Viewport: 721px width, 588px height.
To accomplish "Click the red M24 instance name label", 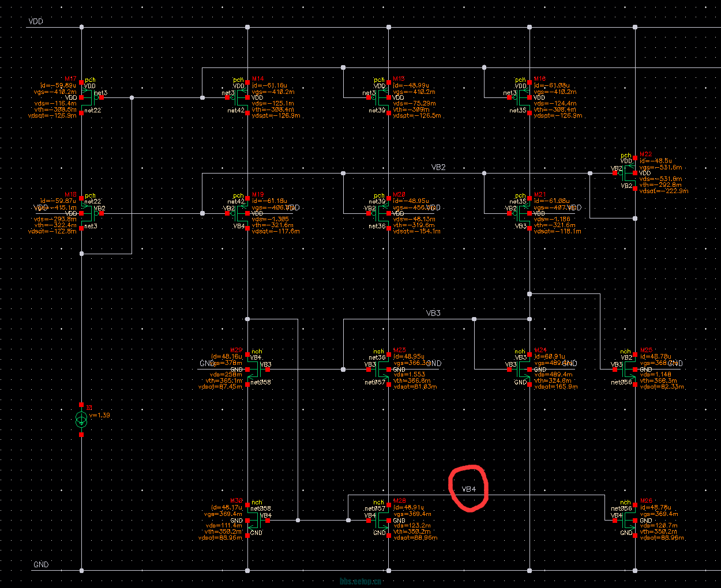I will [x=540, y=350].
